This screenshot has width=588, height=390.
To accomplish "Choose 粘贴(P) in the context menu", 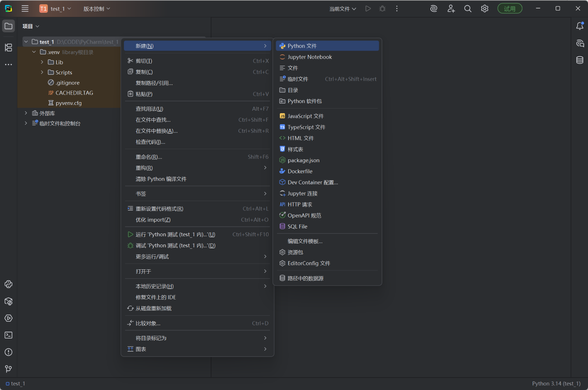I will click(198, 94).
